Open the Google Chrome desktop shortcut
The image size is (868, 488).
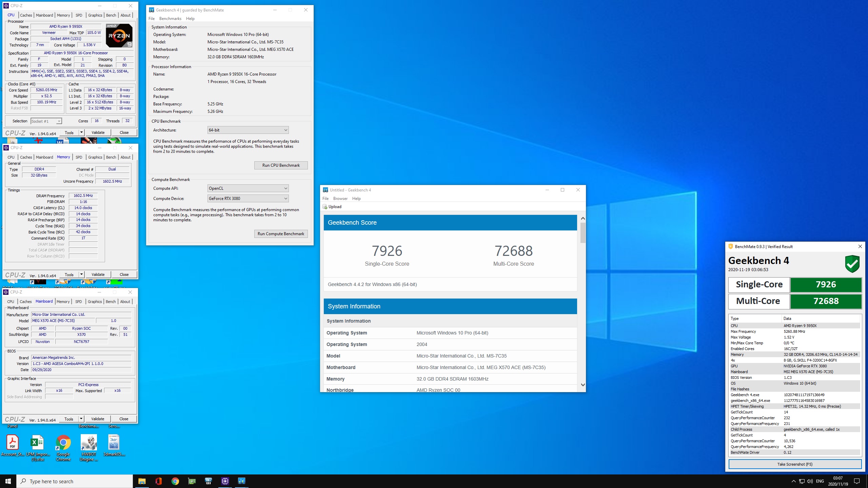(63, 448)
